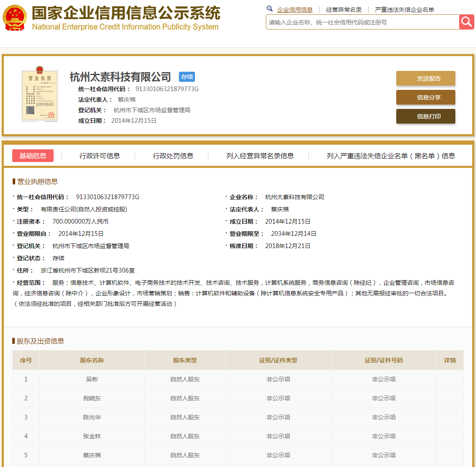Click the red search magnifier icon
The width and height of the screenshot is (476, 467).
click(466, 22)
